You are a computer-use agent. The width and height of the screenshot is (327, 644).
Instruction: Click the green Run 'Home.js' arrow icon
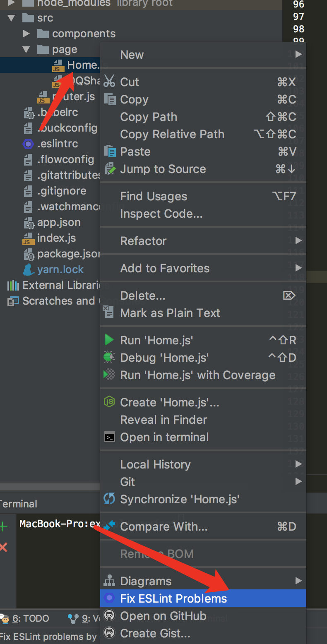(109, 340)
